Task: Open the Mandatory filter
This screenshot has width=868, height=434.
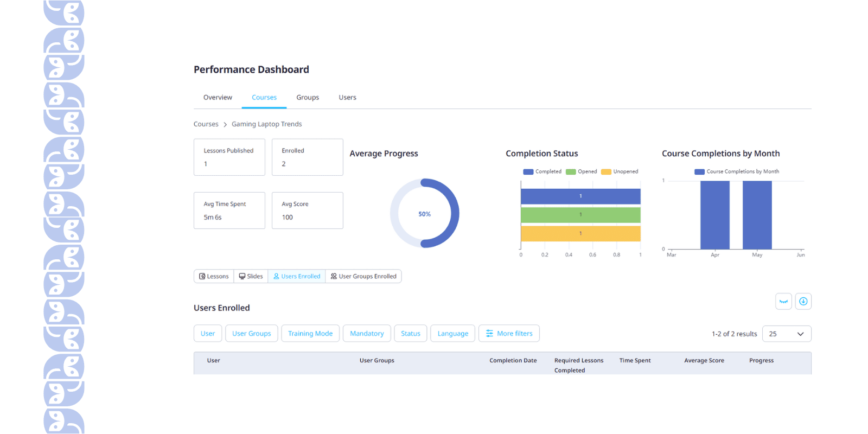Action: 367,334
